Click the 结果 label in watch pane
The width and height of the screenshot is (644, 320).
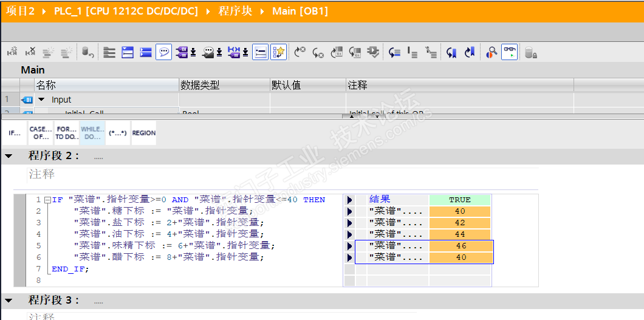point(380,199)
